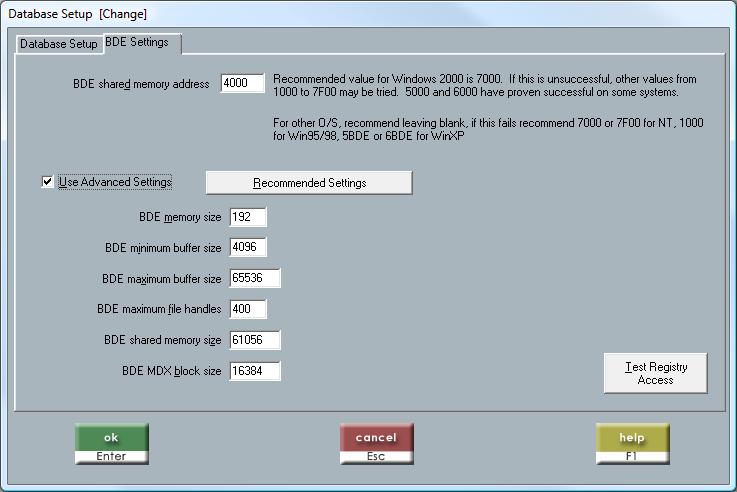
Task: Click the 'BDE minimum buffer size' label
Action: click(x=163, y=248)
